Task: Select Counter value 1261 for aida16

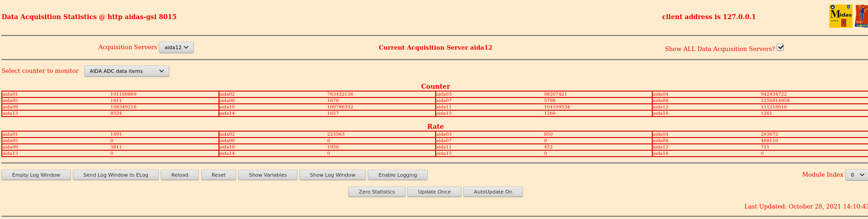Action: point(766,113)
